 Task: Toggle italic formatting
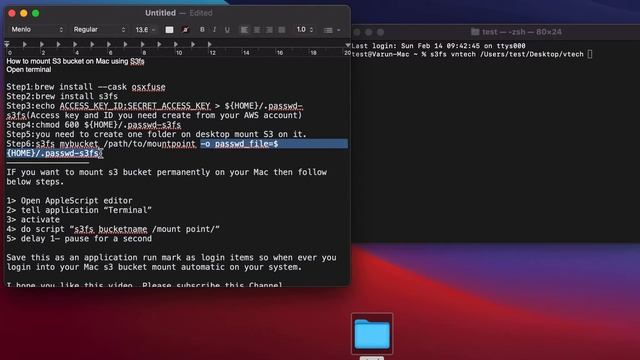click(x=214, y=30)
